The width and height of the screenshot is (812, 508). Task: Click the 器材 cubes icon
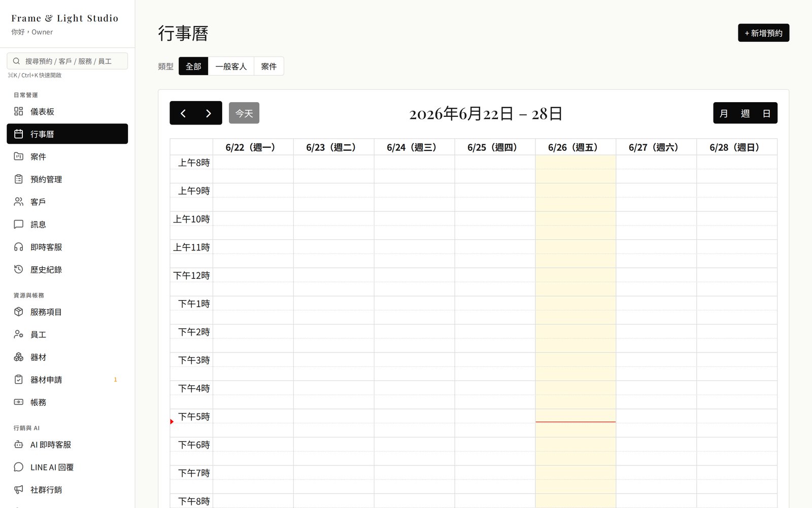(19, 357)
